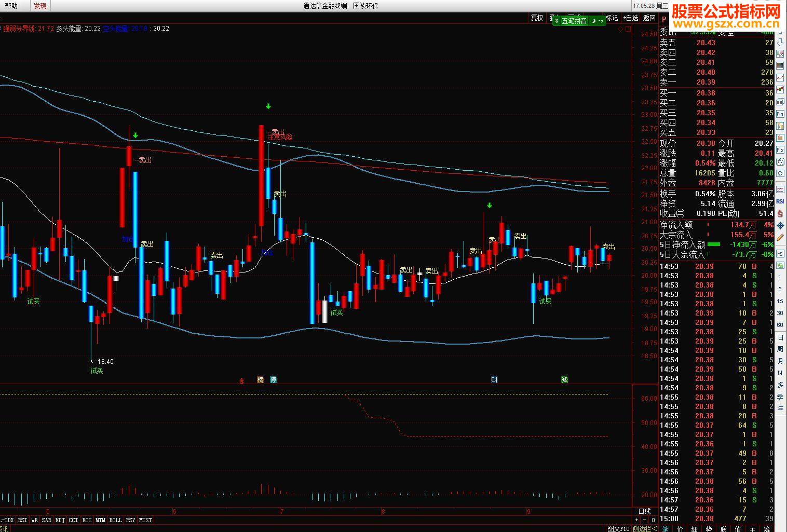Select the 15-minute period sidebar icon

pyautogui.click(x=780, y=301)
